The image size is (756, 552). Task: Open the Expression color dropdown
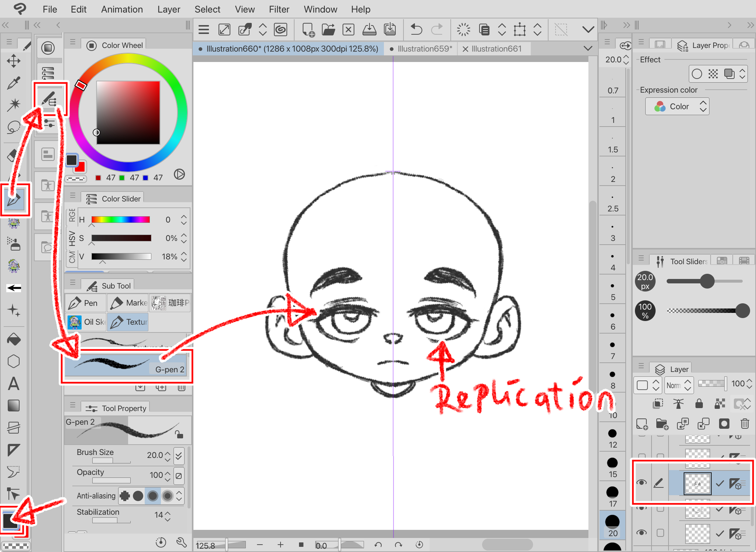tap(677, 107)
